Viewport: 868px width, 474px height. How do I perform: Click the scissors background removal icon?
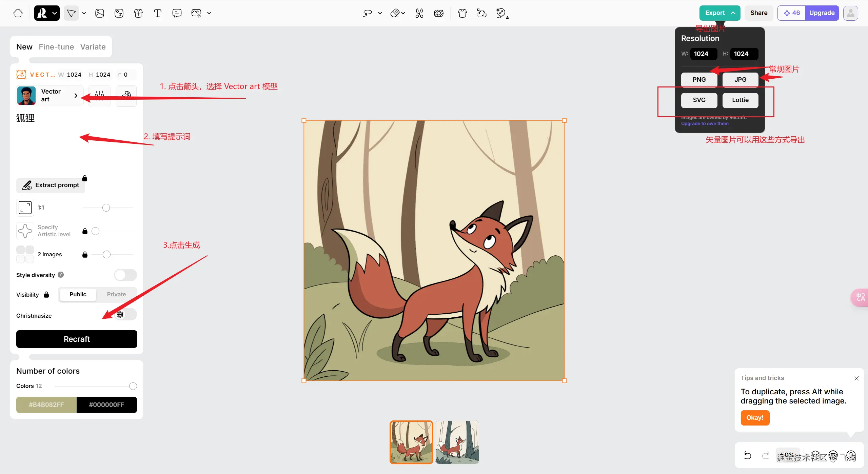point(419,13)
